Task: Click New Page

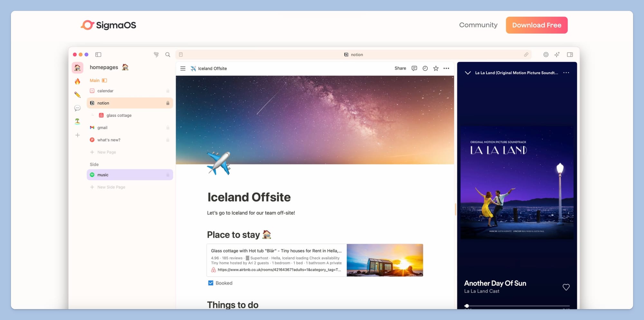Action: [x=103, y=152]
